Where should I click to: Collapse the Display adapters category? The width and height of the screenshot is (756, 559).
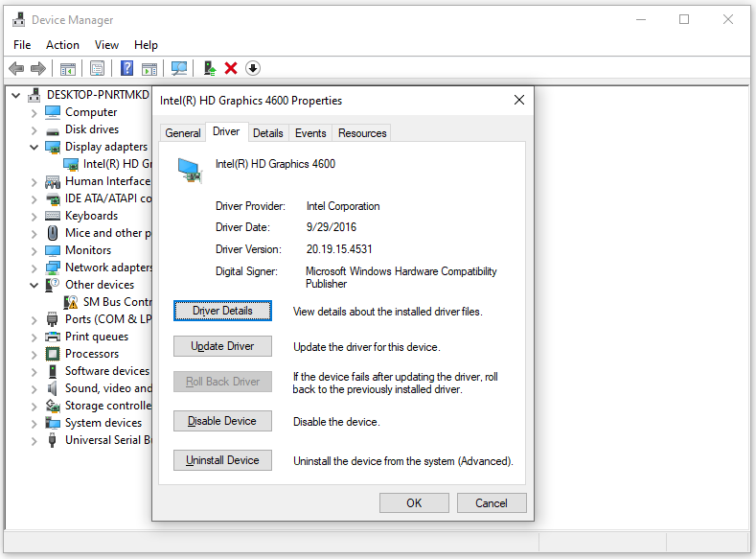click(x=34, y=147)
